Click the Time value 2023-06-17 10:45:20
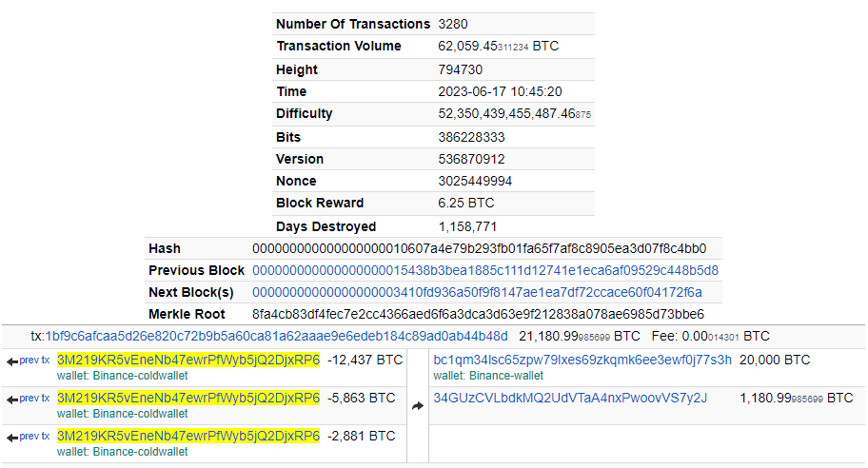Image resolution: width=868 pixels, height=468 pixels. tap(500, 91)
